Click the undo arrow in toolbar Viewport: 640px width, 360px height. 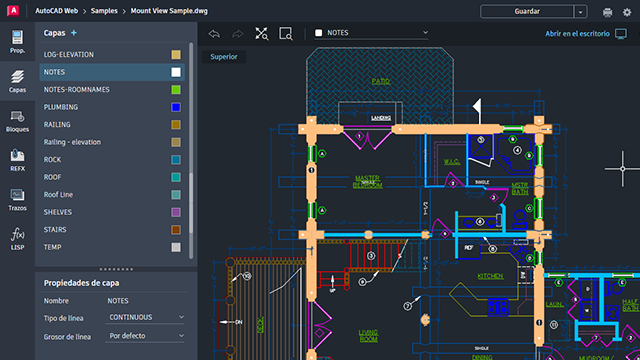(x=214, y=33)
